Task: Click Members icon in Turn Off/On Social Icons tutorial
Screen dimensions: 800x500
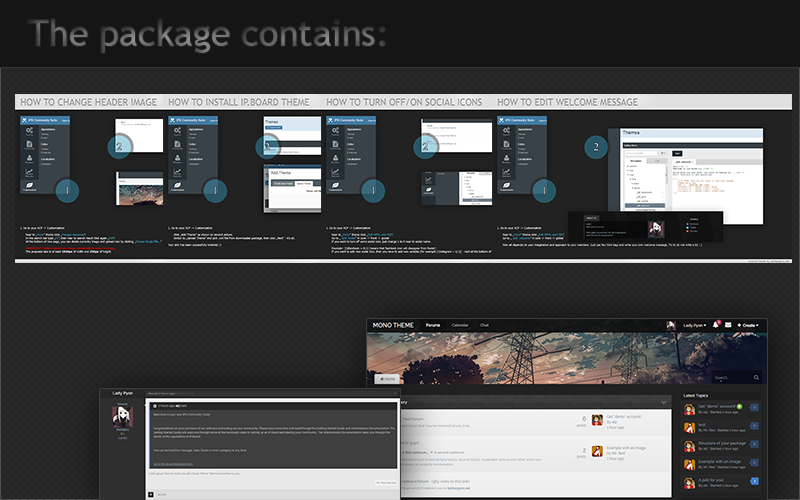Action: point(335,159)
